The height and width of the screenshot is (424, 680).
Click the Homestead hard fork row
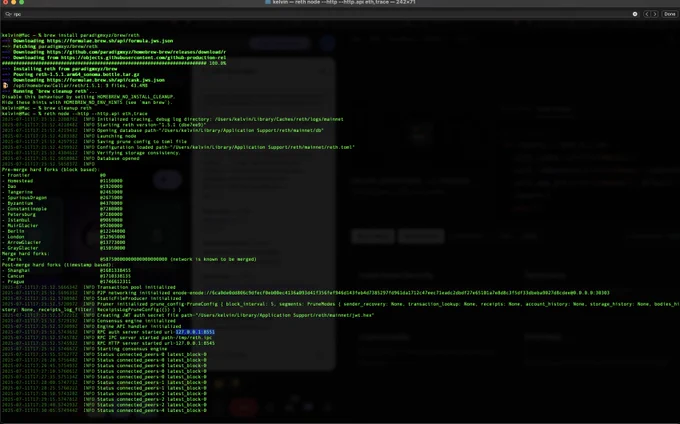click(62, 181)
